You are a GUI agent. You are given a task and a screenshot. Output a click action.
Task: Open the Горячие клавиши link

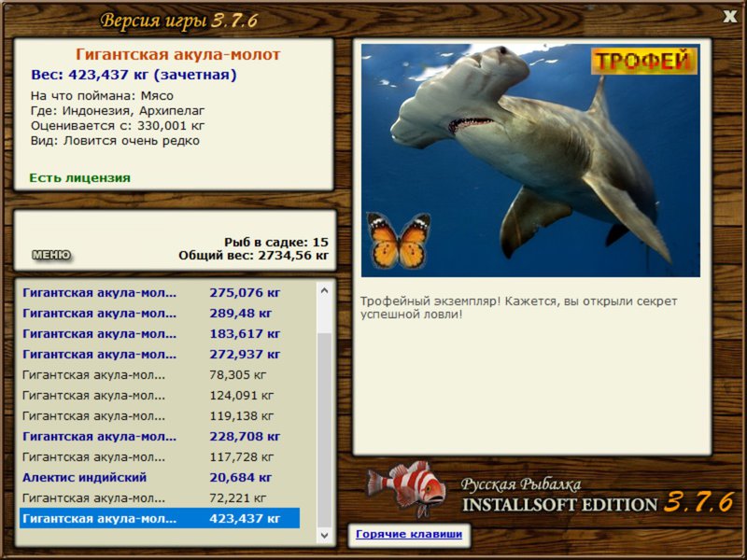point(409,534)
